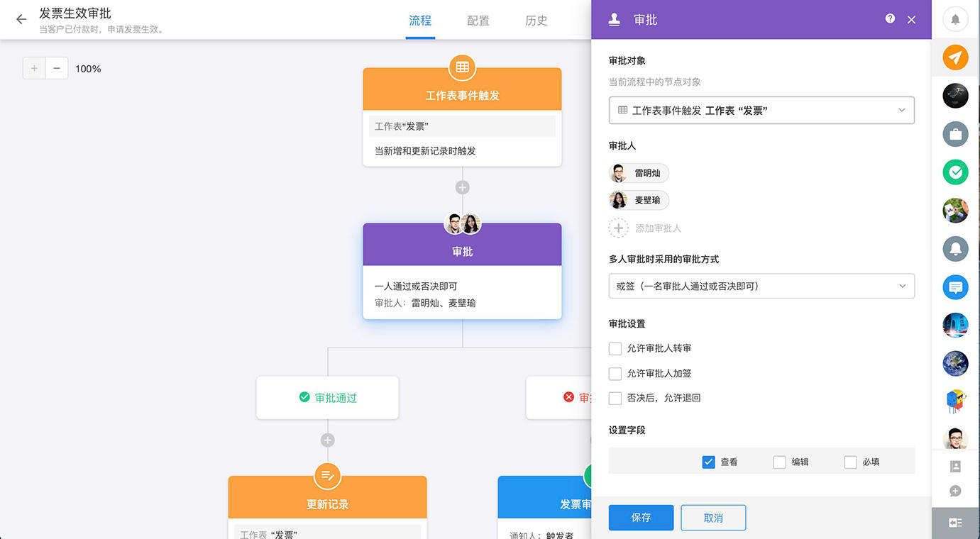Viewport: 980px width, 539px height.
Task: Go back using the arrow beside 发票生效审批
Action: pyautogui.click(x=21, y=19)
